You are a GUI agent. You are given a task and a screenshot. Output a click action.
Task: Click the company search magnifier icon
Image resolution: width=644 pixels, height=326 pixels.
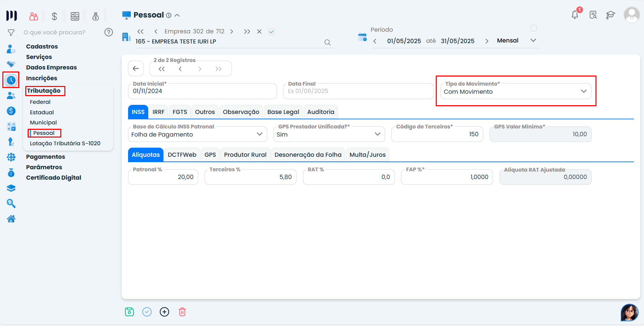click(x=327, y=42)
